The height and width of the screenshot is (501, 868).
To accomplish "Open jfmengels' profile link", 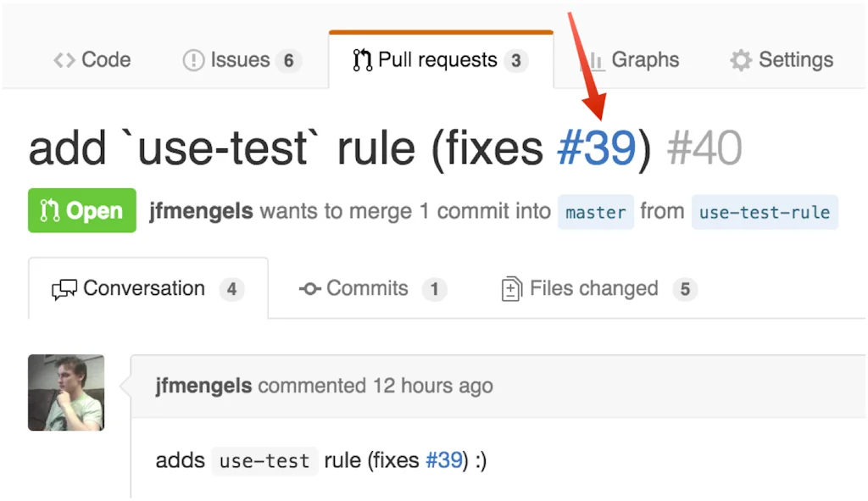I will pyautogui.click(x=200, y=211).
